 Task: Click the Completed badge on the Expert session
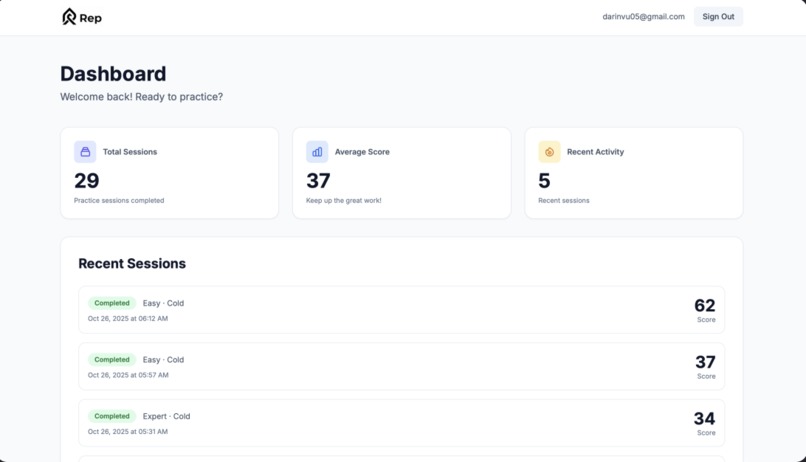pyautogui.click(x=112, y=416)
